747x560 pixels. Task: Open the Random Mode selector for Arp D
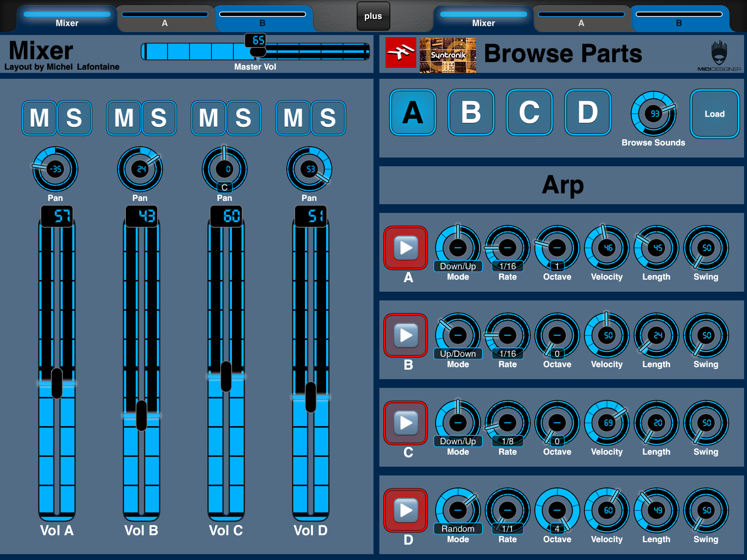click(x=458, y=529)
